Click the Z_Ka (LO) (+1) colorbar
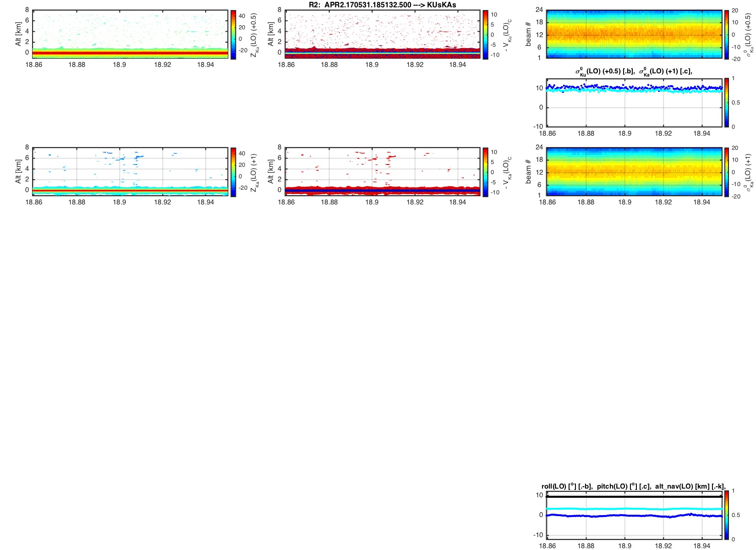 233,172
